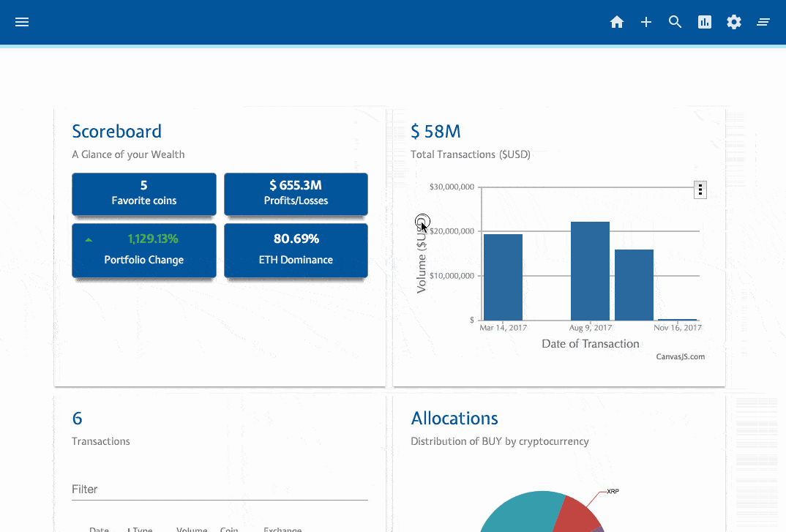786x532 pixels.
Task: Click the "Date of Transaction" axis title
Action: [590, 344]
